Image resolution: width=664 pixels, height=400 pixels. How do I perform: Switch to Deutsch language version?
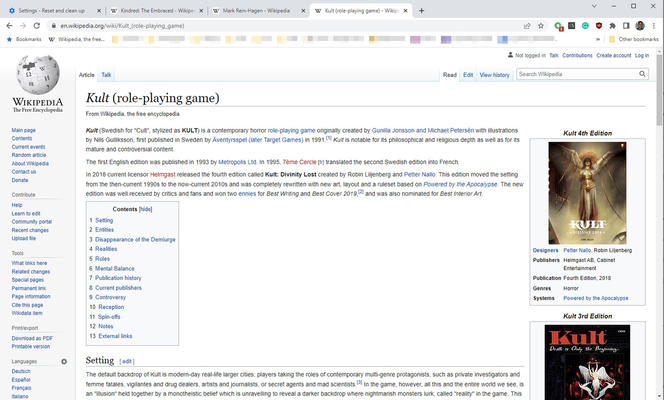[21, 371]
